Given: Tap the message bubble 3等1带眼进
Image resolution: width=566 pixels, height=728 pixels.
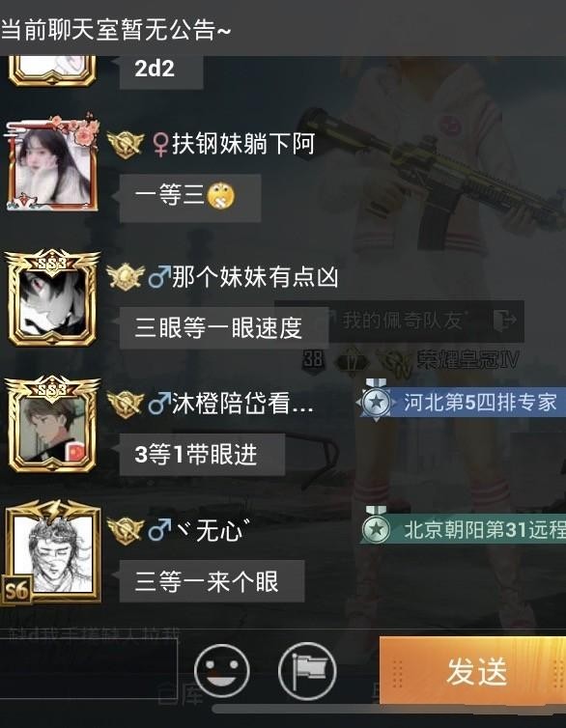Looking at the screenshot, I should (202, 454).
